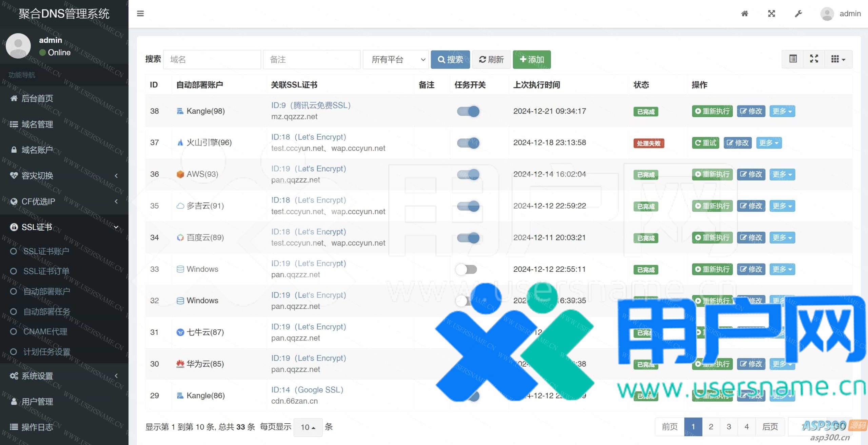Click the wrench settings icon in the top bar
The height and width of the screenshot is (445, 868).
tap(798, 14)
